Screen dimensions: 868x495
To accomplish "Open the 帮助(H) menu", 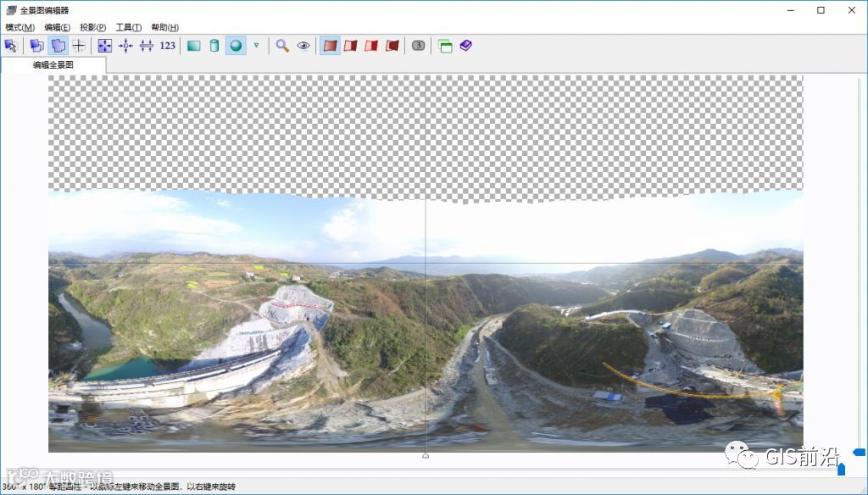I will coord(165,27).
